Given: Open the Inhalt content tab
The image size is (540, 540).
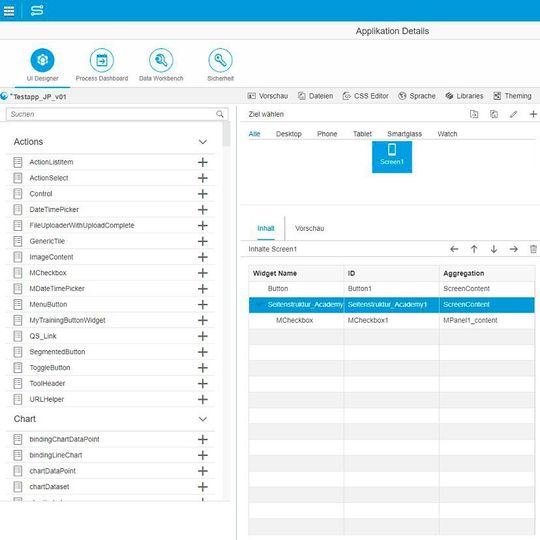Looking at the screenshot, I should (x=266, y=228).
